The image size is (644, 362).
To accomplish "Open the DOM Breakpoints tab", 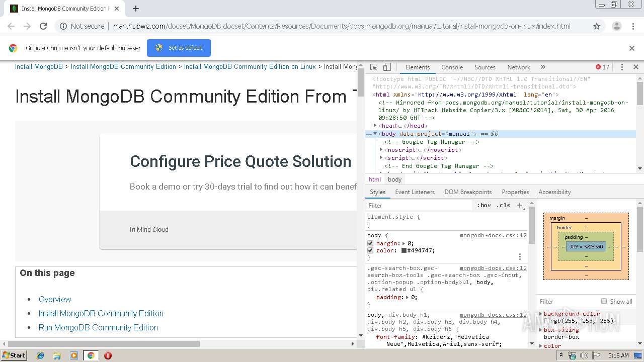I will [468, 192].
